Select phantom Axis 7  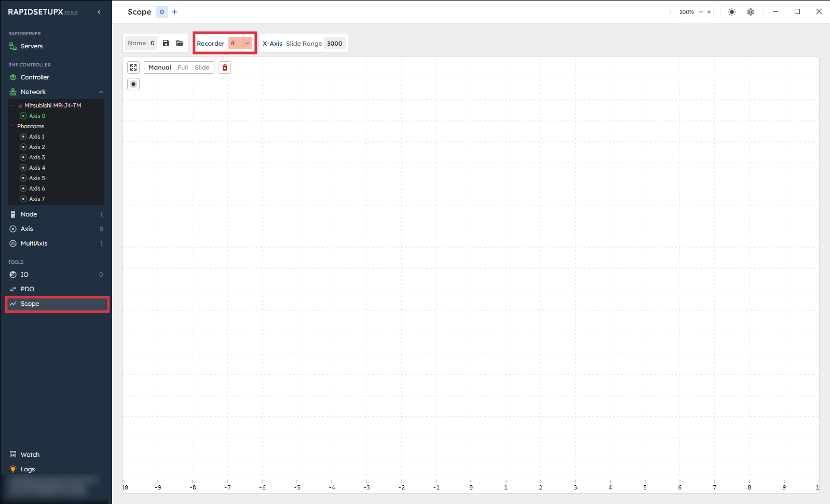37,199
